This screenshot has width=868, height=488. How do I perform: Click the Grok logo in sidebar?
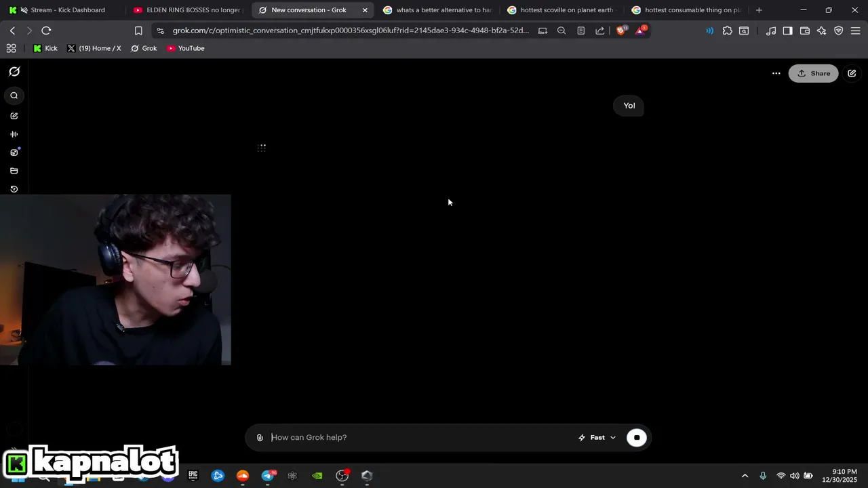[14, 72]
